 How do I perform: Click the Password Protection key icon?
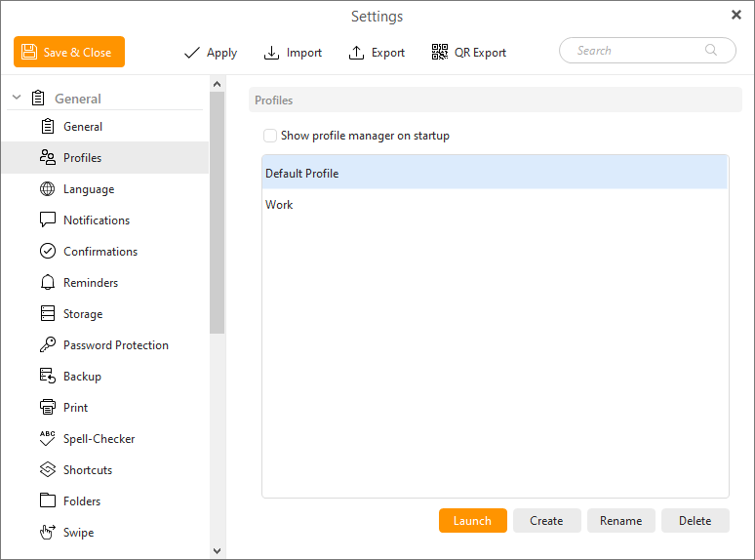tap(47, 345)
